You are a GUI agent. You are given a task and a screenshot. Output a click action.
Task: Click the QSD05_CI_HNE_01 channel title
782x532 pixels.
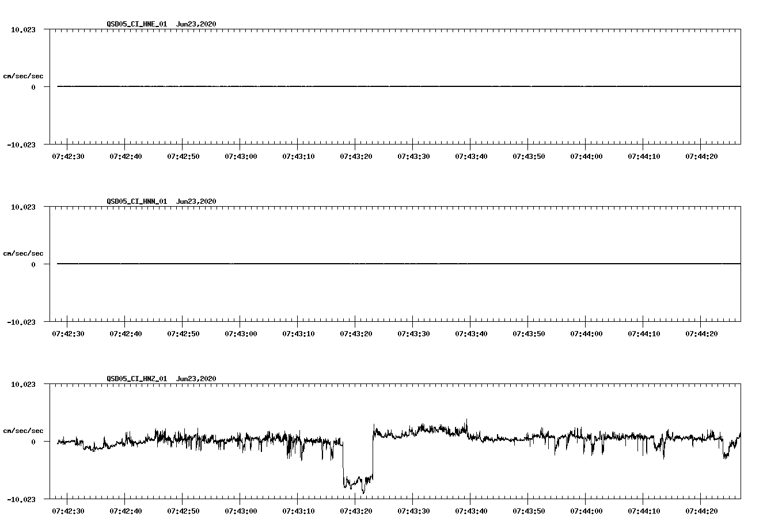click(137, 24)
